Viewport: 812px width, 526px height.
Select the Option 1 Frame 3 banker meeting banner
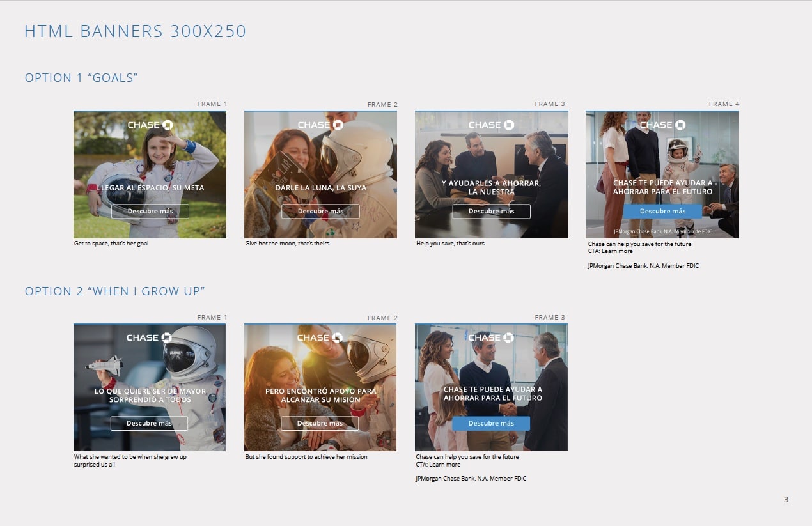click(492, 174)
